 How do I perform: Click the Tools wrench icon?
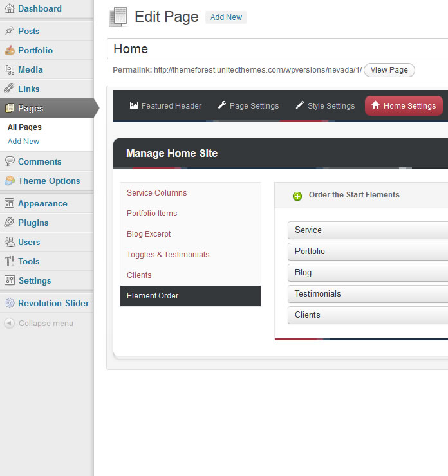click(x=10, y=261)
